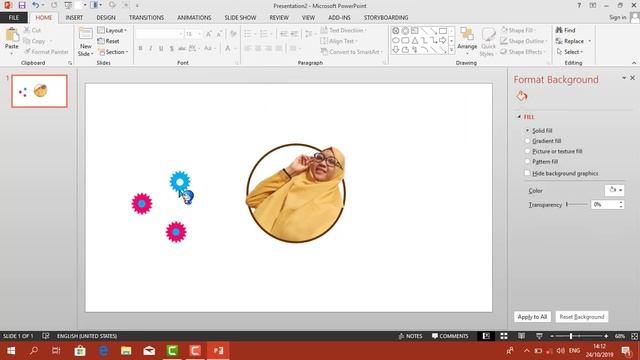Open the Section dropdown

pos(113,52)
